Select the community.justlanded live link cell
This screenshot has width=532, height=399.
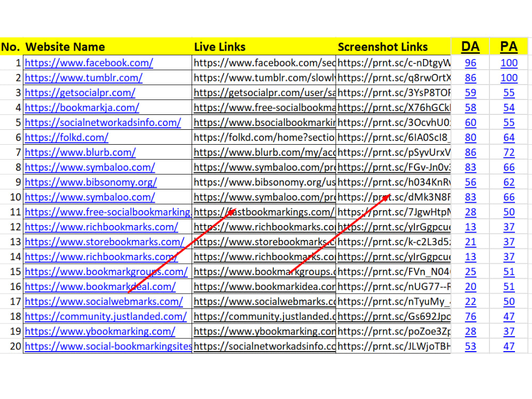[264, 317]
